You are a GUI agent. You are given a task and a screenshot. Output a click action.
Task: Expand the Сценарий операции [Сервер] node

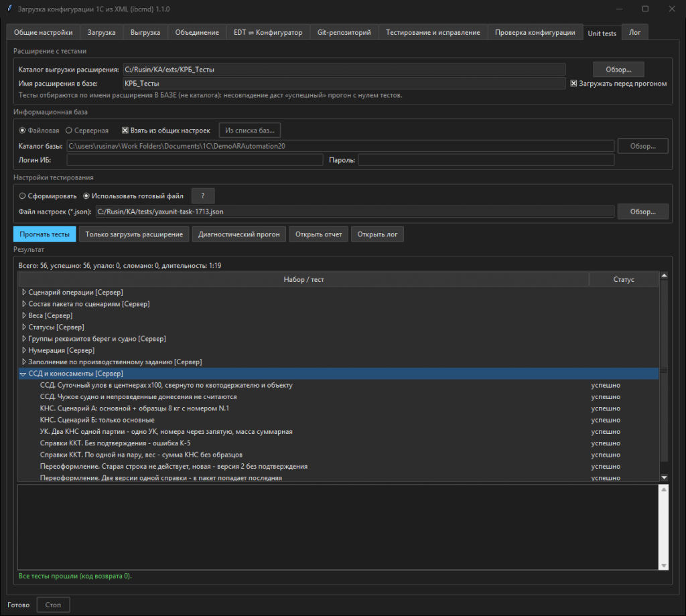click(24, 292)
